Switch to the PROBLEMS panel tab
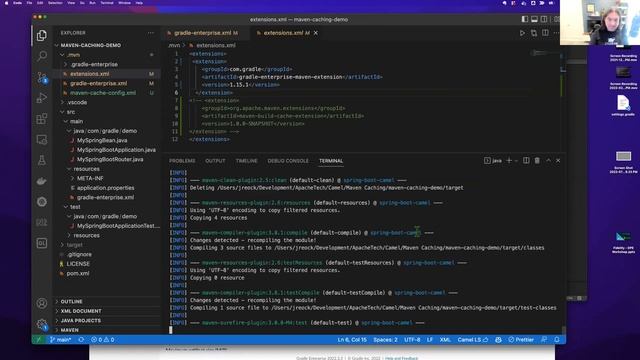This screenshot has height=360, width=640. coord(182,161)
